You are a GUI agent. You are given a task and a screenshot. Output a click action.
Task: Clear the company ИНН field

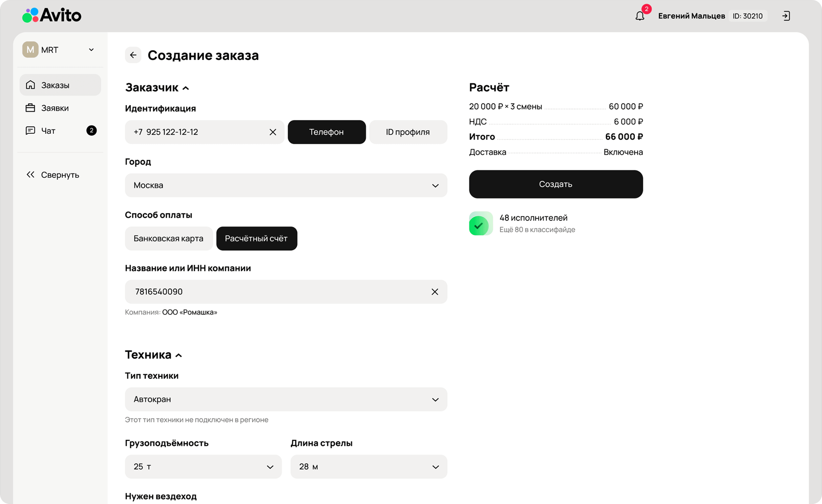tap(434, 292)
